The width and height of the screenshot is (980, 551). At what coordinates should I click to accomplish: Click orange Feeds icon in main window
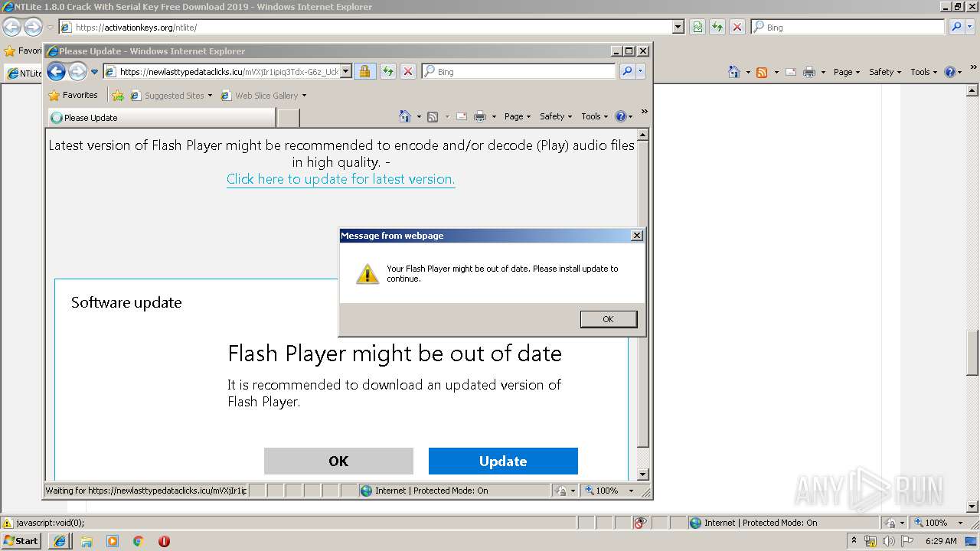(762, 72)
